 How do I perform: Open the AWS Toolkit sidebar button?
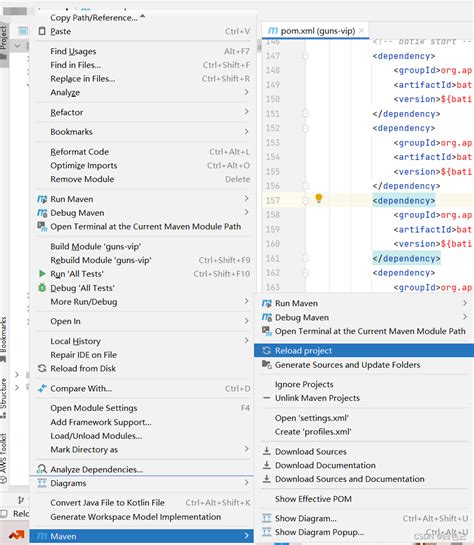coord(3,457)
